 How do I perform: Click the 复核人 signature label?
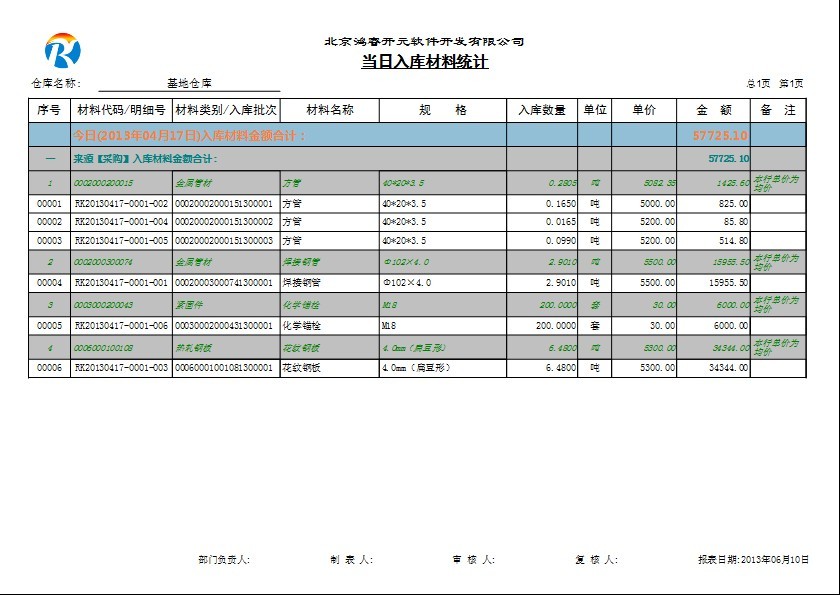coord(597,560)
